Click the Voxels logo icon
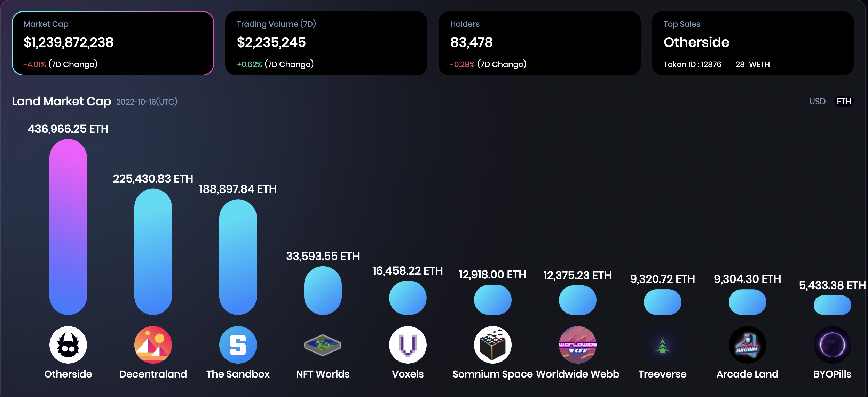Image resolution: width=868 pixels, height=397 pixels. [x=408, y=345]
